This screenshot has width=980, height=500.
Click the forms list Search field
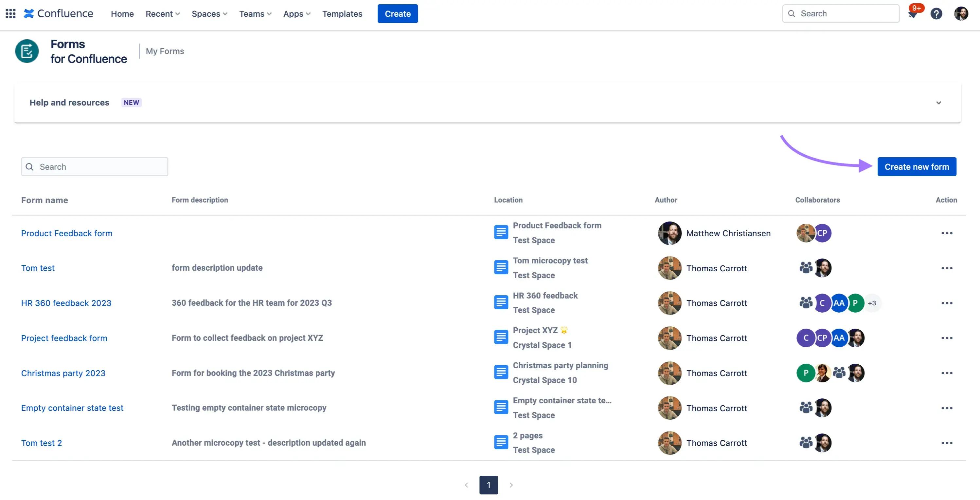95,167
